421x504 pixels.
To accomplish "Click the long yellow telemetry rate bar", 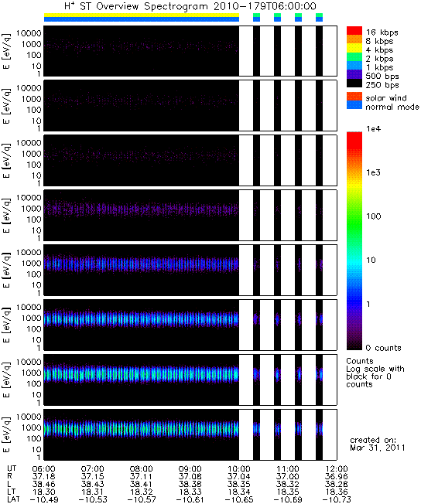I will pos(142,15).
